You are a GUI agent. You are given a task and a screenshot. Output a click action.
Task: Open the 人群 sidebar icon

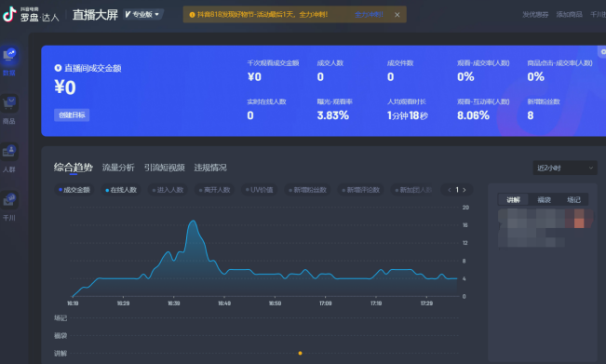coord(9,152)
